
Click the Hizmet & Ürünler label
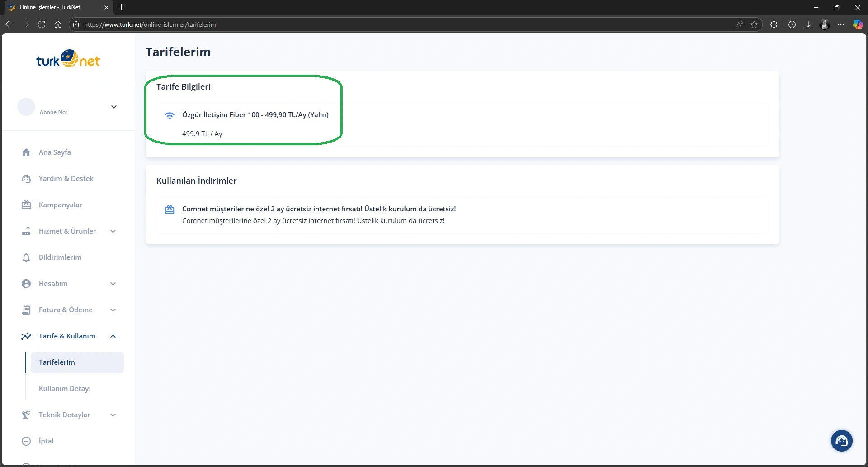click(67, 231)
